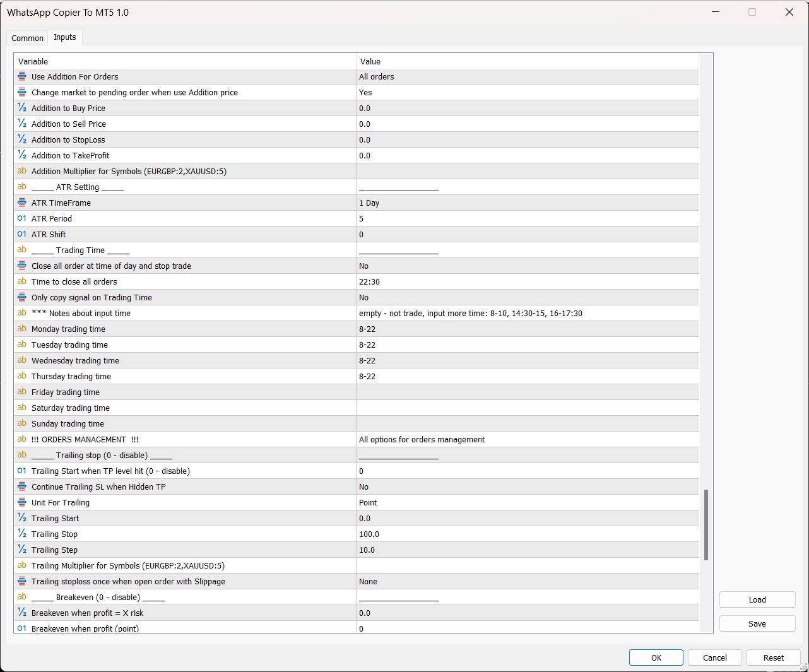Click the double-type icon beside Breakeven when profit = X risk
809x672 pixels.
22,613
